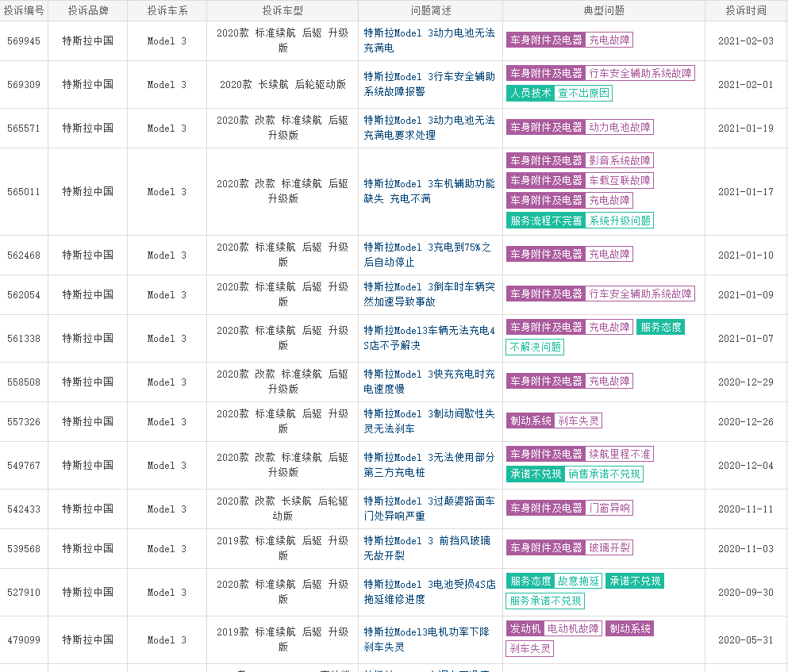
Task: Click the 查不出原因 tag
Action: point(583,94)
